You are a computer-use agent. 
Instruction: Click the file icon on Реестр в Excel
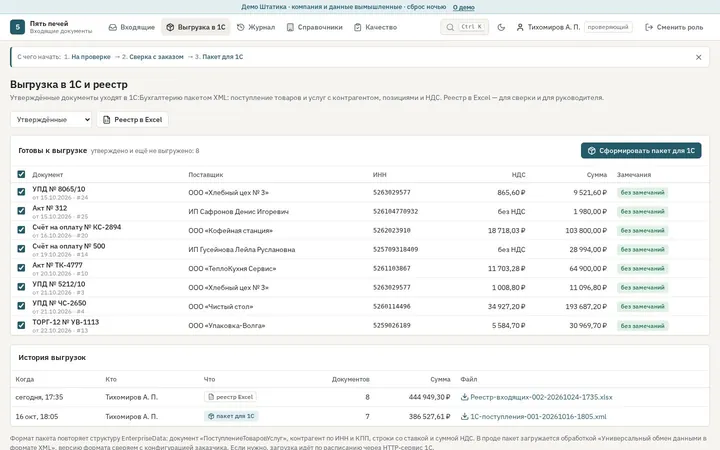click(107, 120)
